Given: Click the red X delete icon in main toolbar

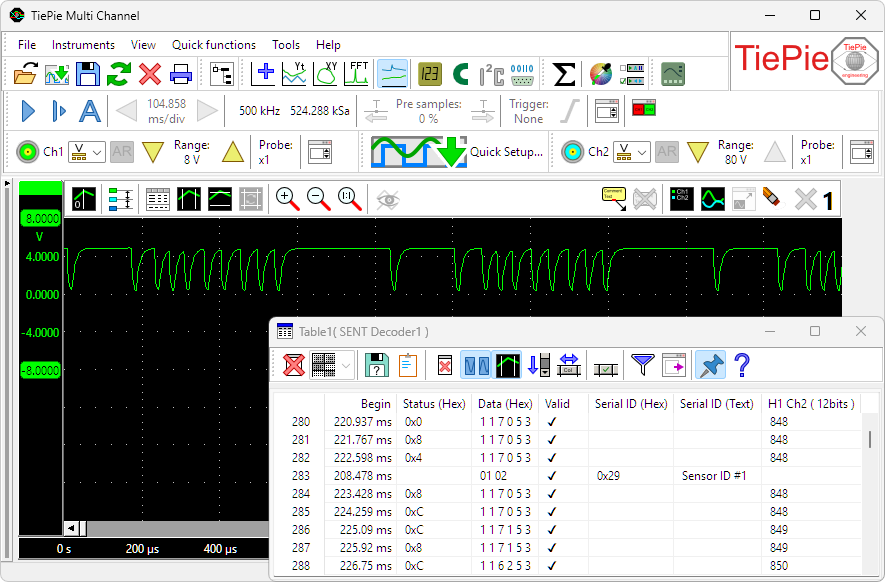Looking at the screenshot, I should point(150,74).
